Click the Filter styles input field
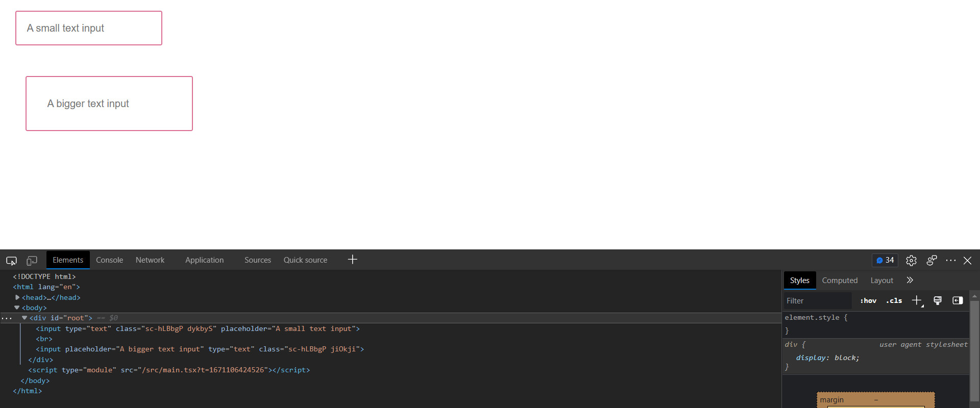980x408 pixels. pos(818,301)
